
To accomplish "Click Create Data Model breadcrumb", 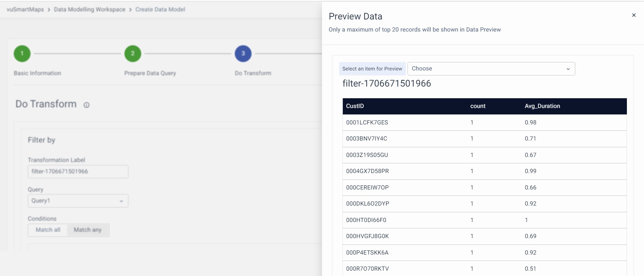I will [160, 9].
